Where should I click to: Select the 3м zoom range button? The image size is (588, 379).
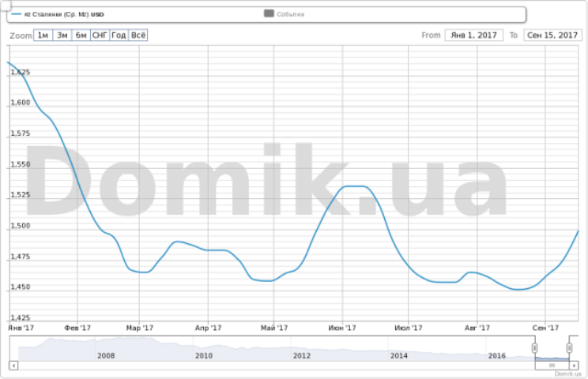point(62,36)
